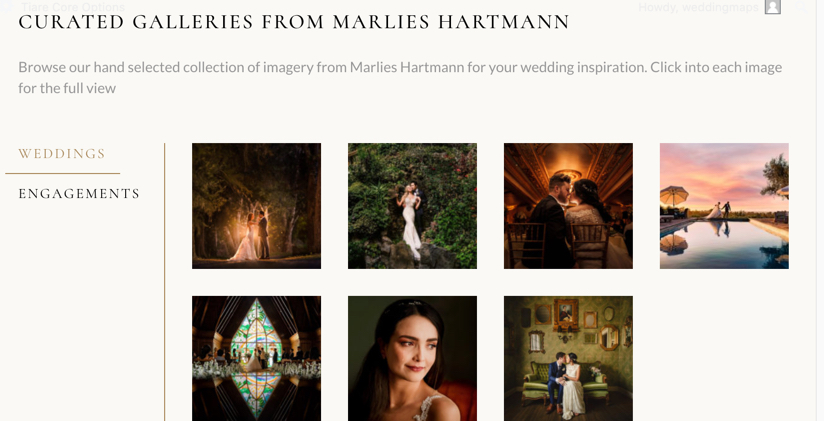The height and width of the screenshot is (421, 824).
Task: Click the 'for the full view' text line
Action: coord(67,88)
